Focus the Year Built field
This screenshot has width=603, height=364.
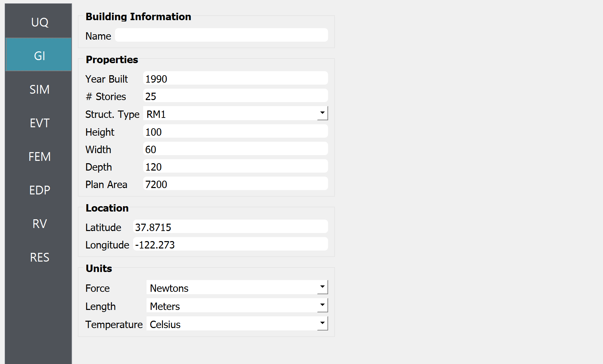click(235, 78)
